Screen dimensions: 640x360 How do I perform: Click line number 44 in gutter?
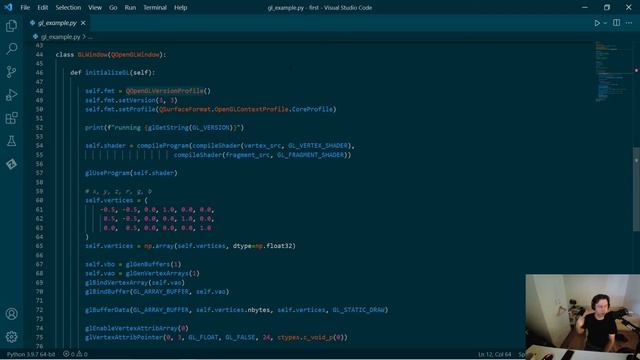coord(39,54)
